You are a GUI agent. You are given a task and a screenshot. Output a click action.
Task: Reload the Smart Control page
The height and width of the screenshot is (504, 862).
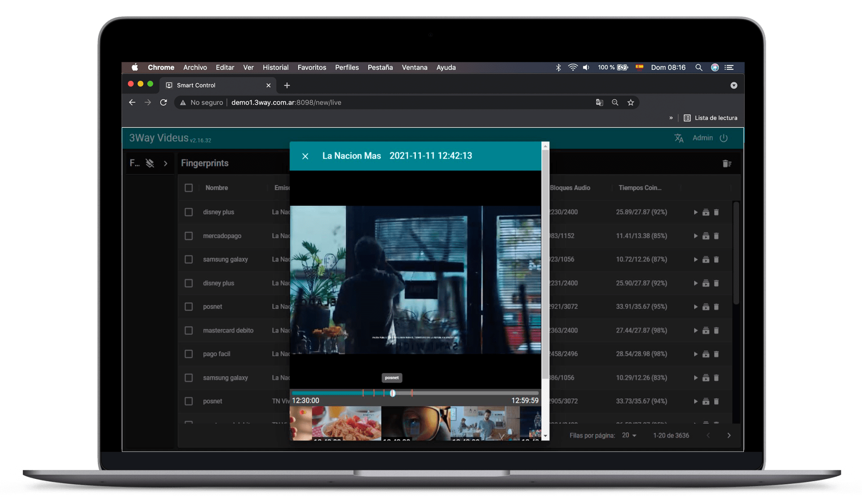pyautogui.click(x=164, y=103)
